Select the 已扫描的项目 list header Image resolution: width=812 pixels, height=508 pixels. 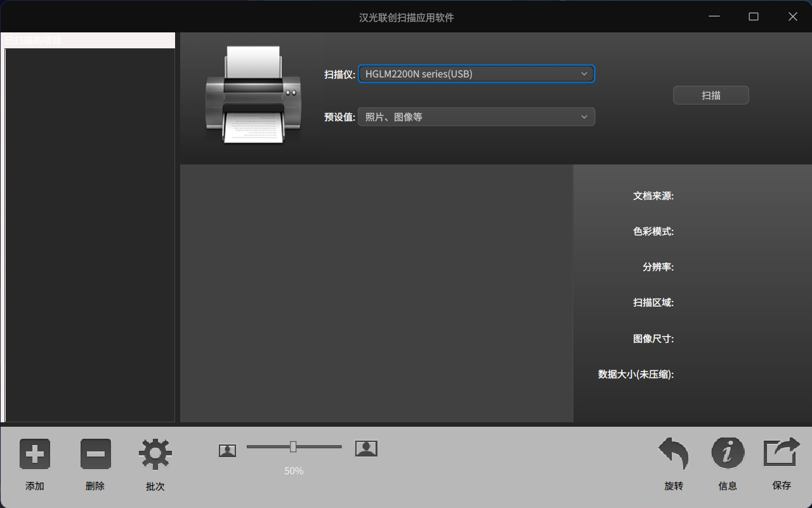pyautogui.click(x=88, y=40)
